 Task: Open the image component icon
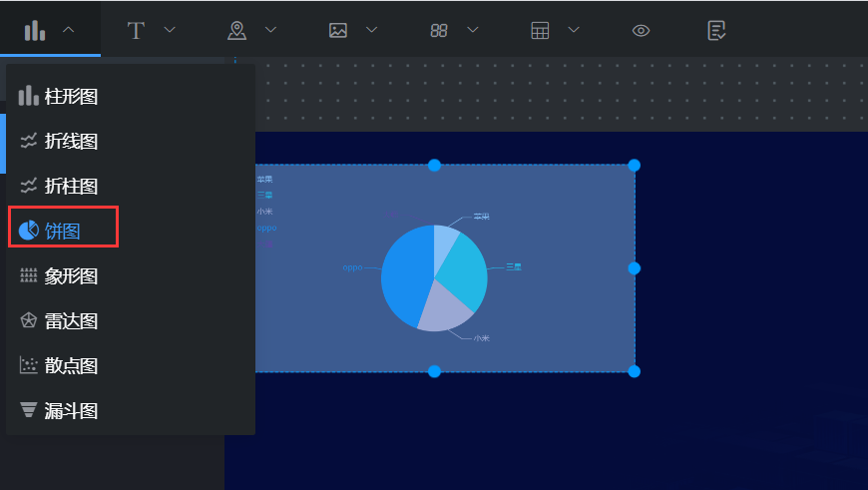pos(337,31)
